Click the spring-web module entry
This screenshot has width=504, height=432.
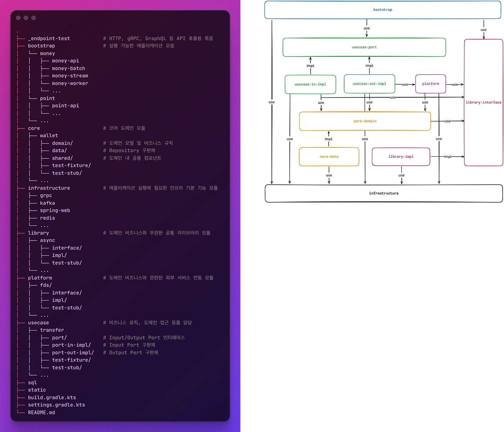pyautogui.click(x=55, y=211)
